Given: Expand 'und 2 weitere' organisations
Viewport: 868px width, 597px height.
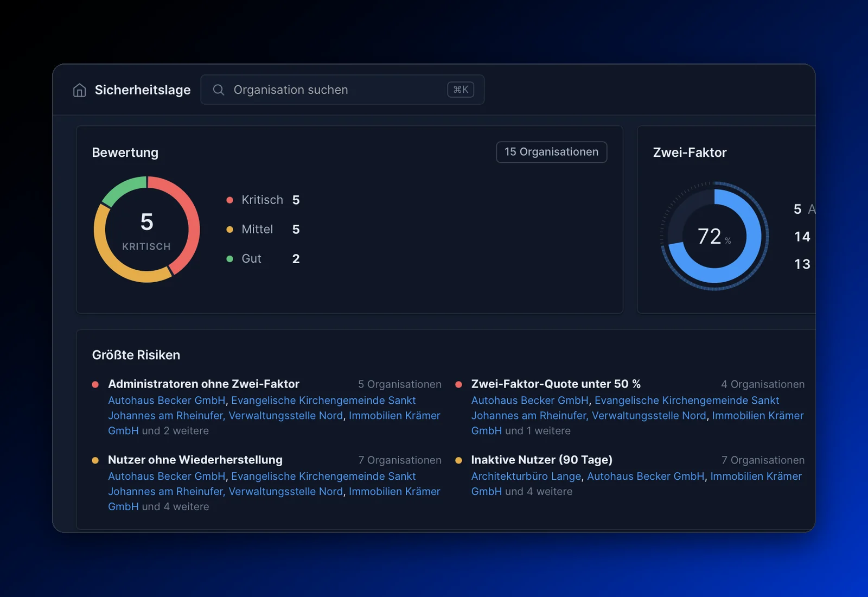Looking at the screenshot, I should pyautogui.click(x=175, y=430).
